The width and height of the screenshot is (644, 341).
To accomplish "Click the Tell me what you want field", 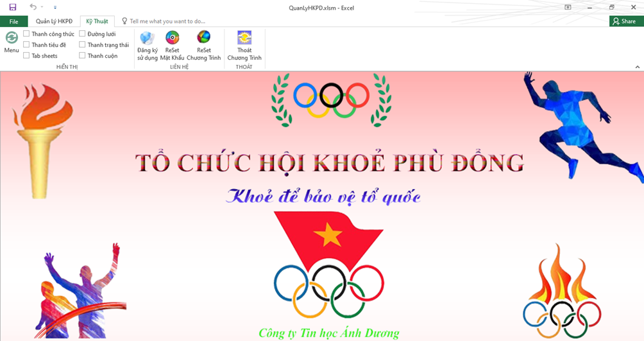I will tap(167, 21).
